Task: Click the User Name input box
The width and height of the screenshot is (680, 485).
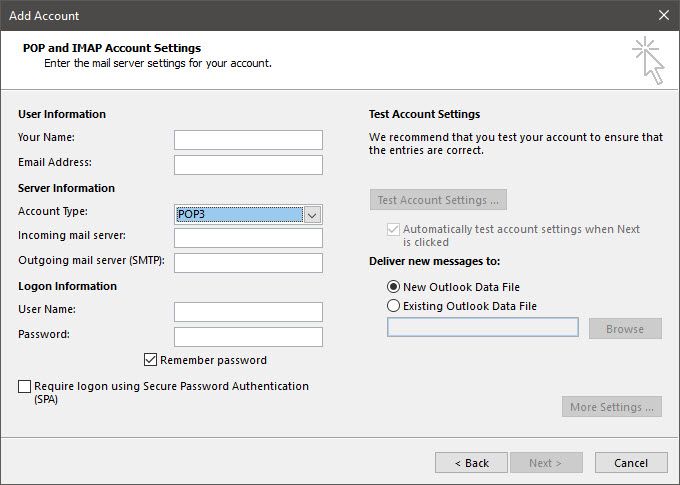Action: click(x=248, y=312)
